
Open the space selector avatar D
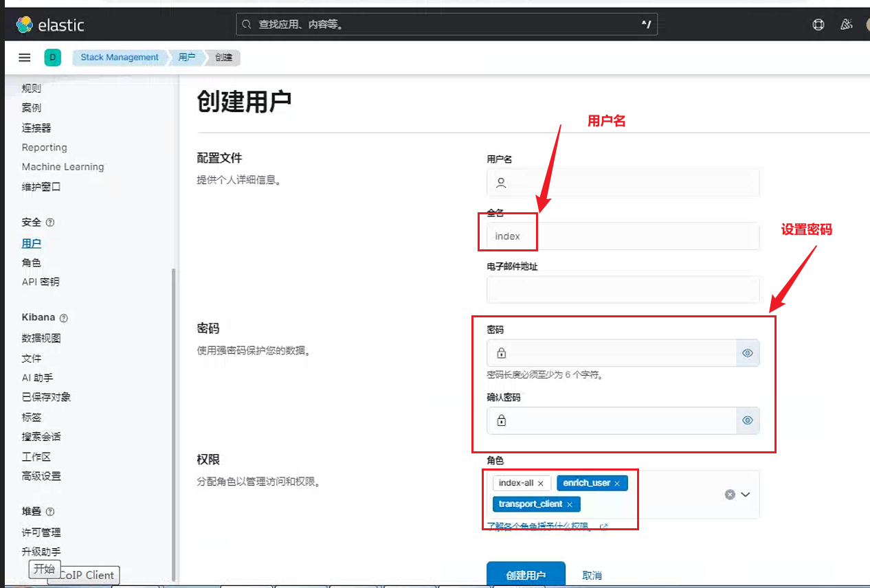(53, 58)
